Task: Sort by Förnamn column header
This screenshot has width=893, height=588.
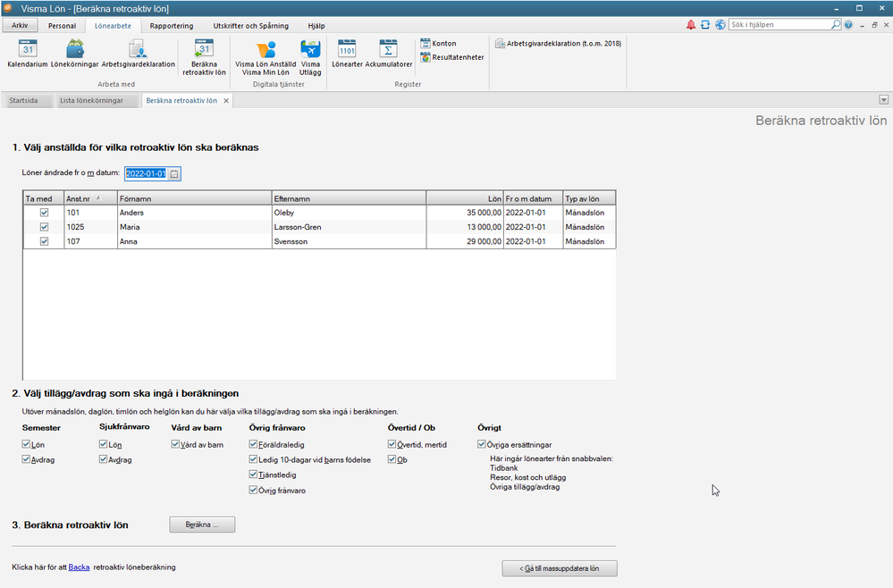Action: 195,198
